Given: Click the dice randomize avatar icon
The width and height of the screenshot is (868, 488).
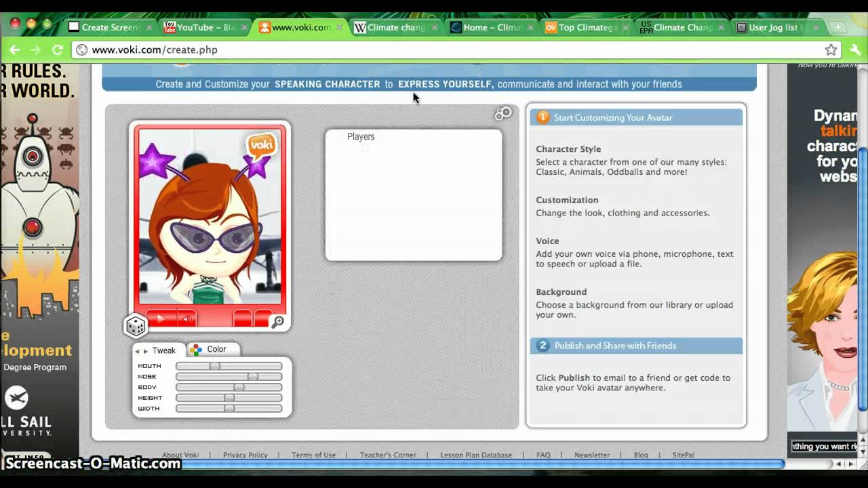Looking at the screenshot, I should click(x=136, y=326).
